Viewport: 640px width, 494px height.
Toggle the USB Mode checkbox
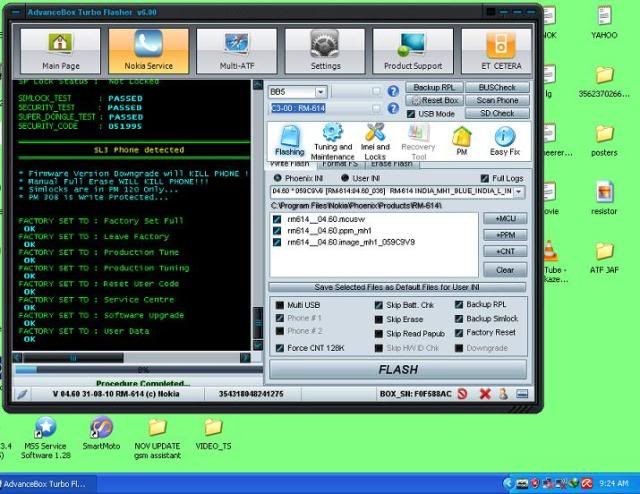[411, 114]
